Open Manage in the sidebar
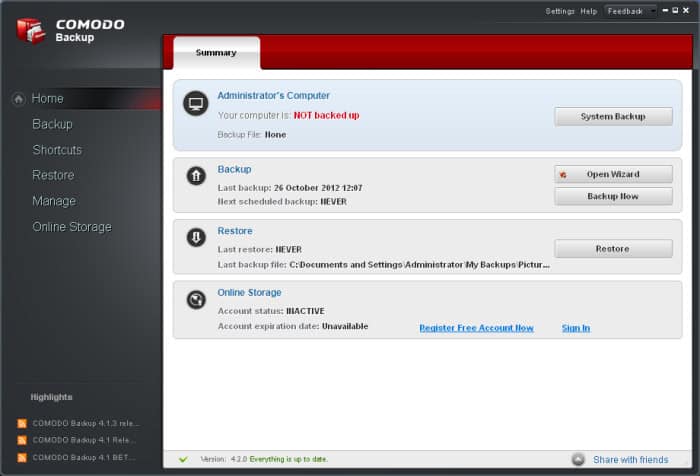The height and width of the screenshot is (476, 700). (54, 201)
